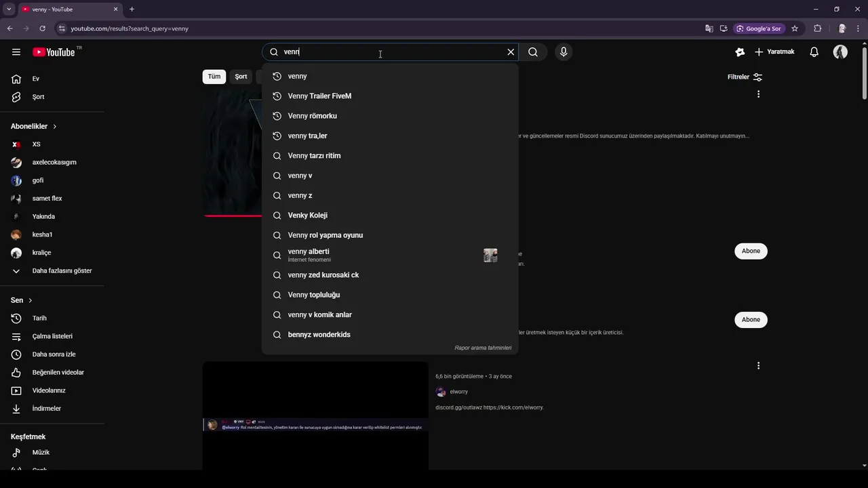Choose suggestion 'venny v komik anlar'
Viewport: 868px width, 488px height.
click(390, 315)
